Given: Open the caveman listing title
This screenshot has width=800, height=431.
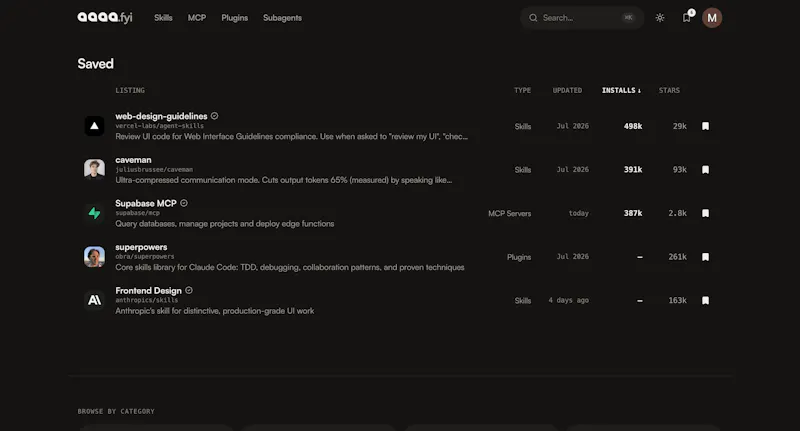Looking at the screenshot, I should pos(133,160).
